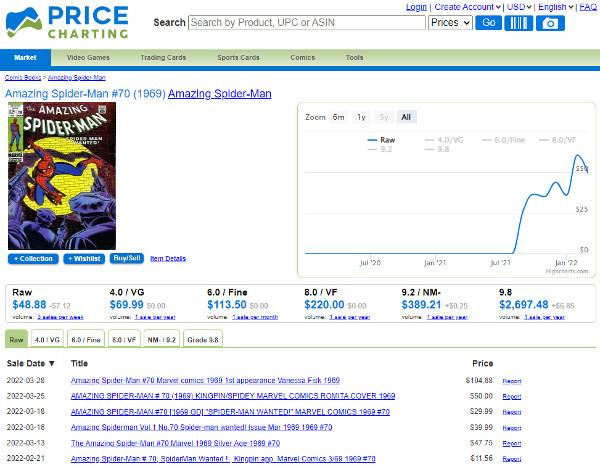600x467 pixels.
Task: Open KINGPIN/SPIDEY ROMITA COVER listing
Action: [233, 396]
